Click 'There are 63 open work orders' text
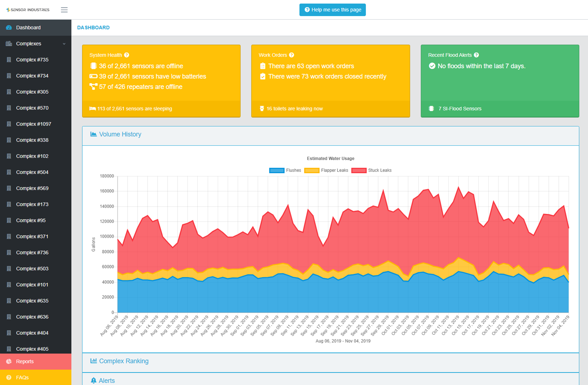Viewport: 588px width, 385px height. 311,66
